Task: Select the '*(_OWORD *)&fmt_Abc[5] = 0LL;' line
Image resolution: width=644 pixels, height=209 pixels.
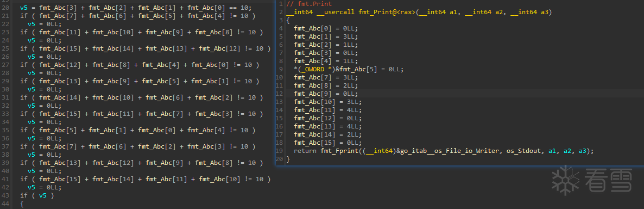Action: 349,69
